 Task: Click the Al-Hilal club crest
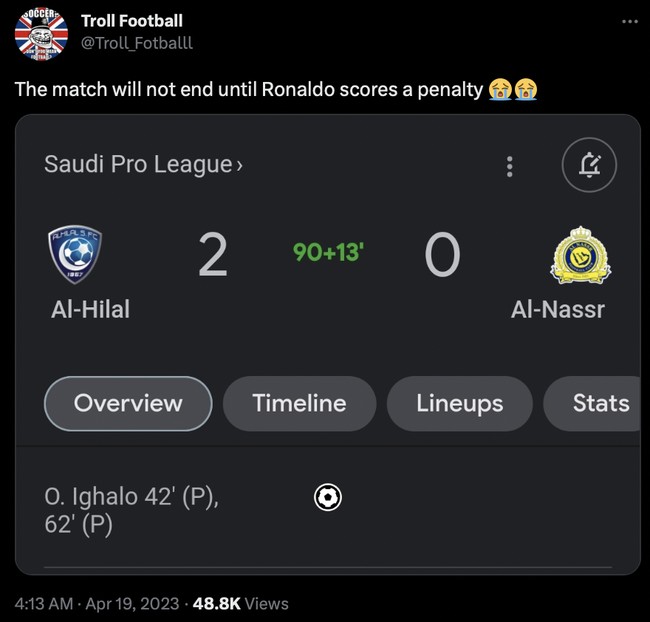pos(73,256)
